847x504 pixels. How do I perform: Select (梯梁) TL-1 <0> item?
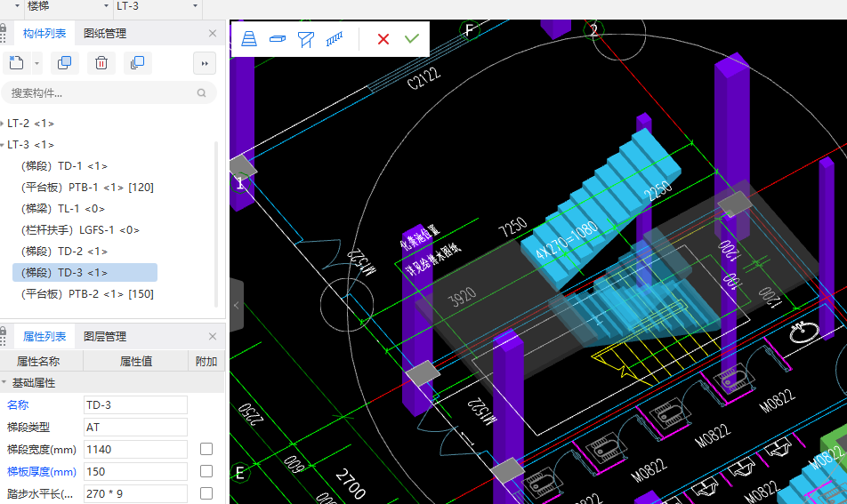[x=62, y=209]
